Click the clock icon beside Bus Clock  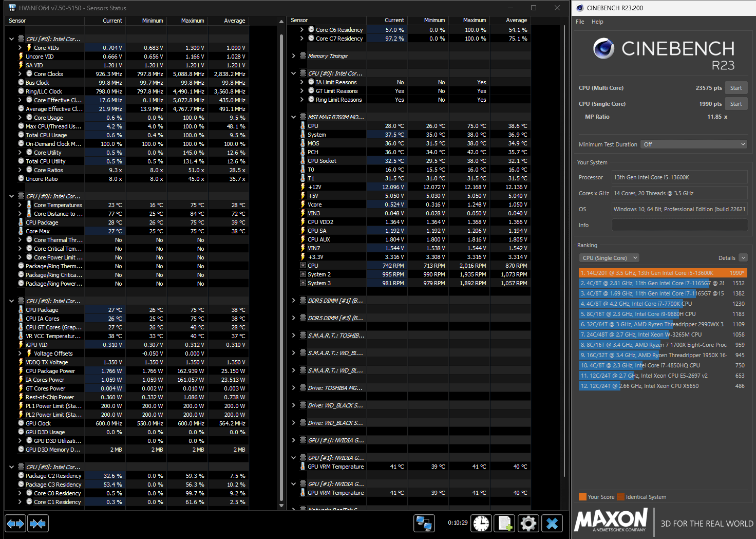tap(21, 83)
